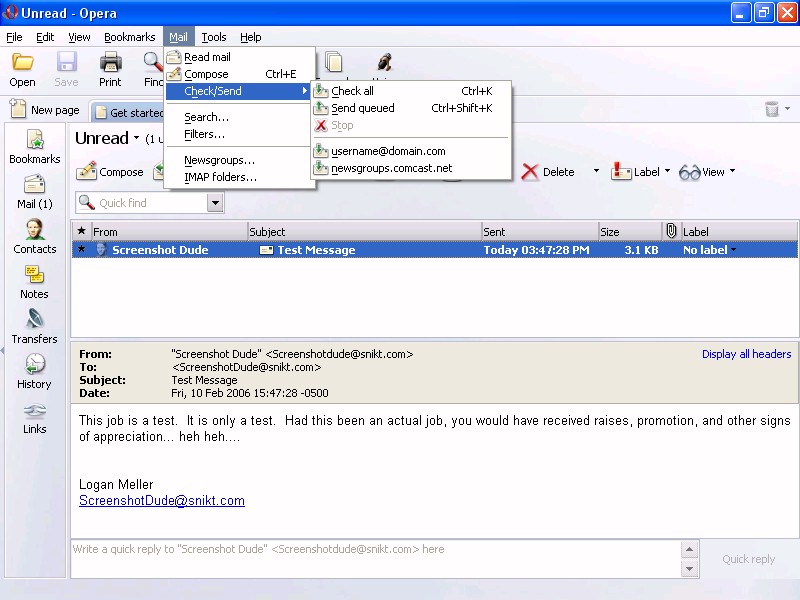800x600 pixels.
Task: Select newsgroups.comcast.net entry
Action: (x=411, y=168)
